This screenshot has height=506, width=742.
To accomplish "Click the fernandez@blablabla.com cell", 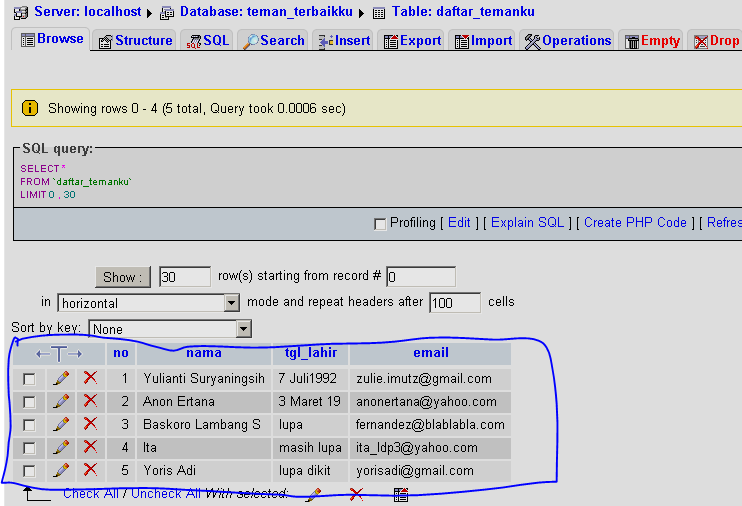I will (x=430, y=425).
